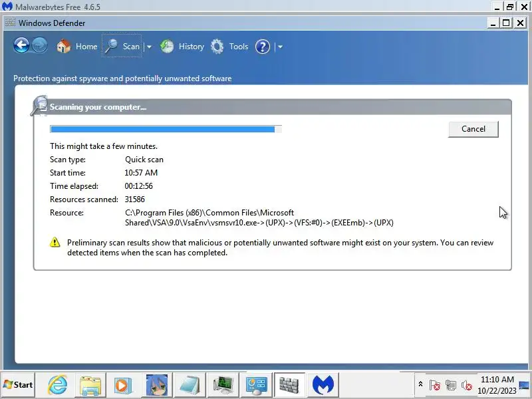Open Action Center flag tray icon
The height and width of the screenshot is (399, 532).
click(x=435, y=385)
